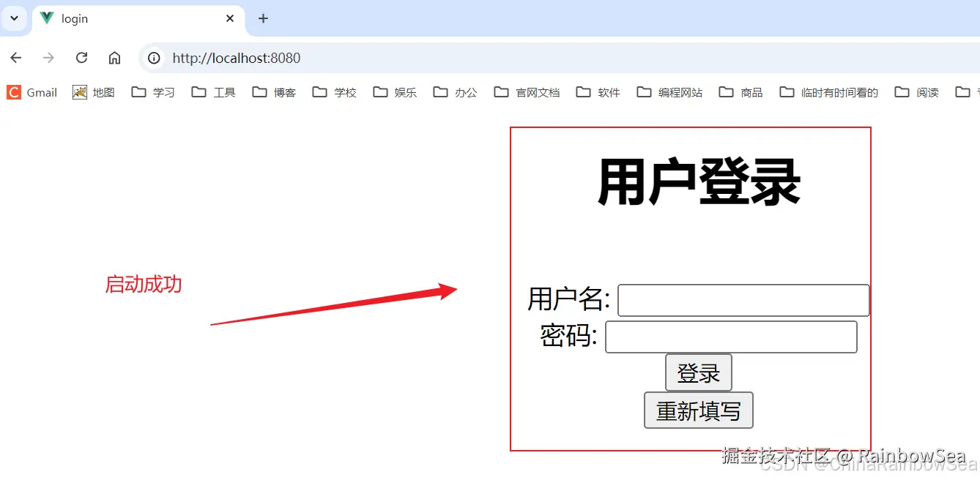Open the tab search chevron at top left
980x480 pixels.
click(15, 18)
